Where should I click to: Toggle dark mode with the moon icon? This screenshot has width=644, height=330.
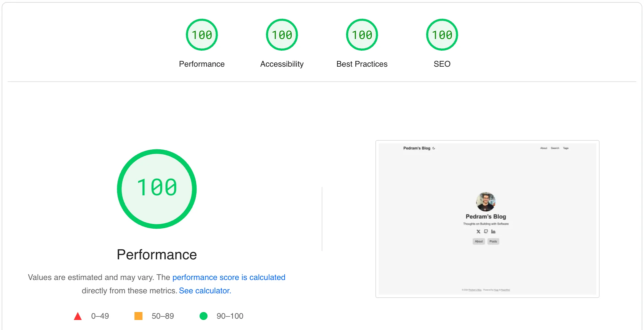tap(434, 148)
